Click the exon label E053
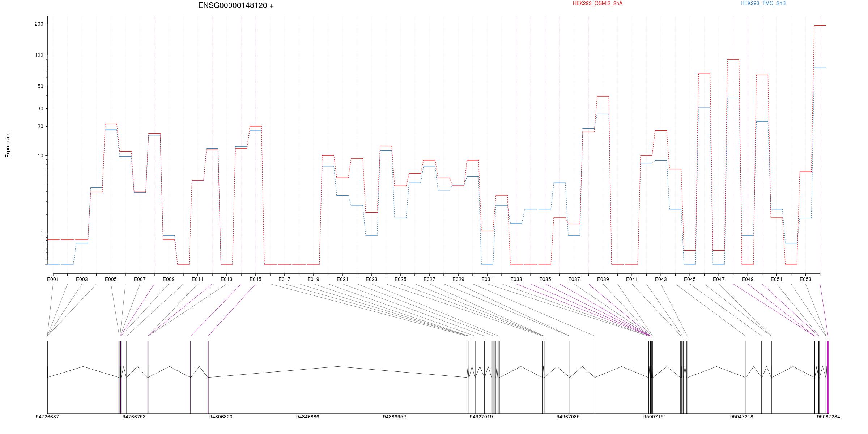 pos(805,279)
